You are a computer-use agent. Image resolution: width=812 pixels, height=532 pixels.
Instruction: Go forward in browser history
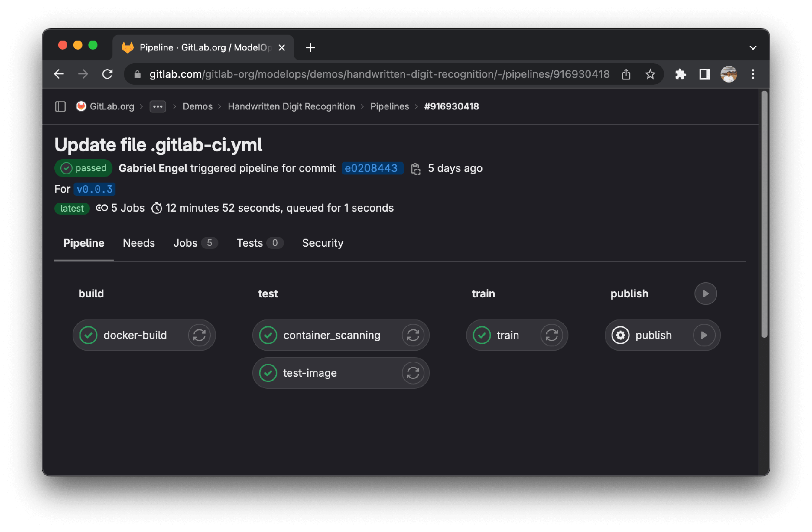pos(83,74)
